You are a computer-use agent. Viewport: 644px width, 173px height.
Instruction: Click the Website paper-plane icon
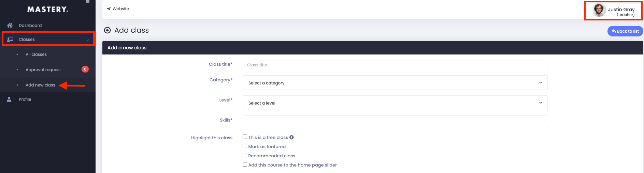(x=109, y=9)
